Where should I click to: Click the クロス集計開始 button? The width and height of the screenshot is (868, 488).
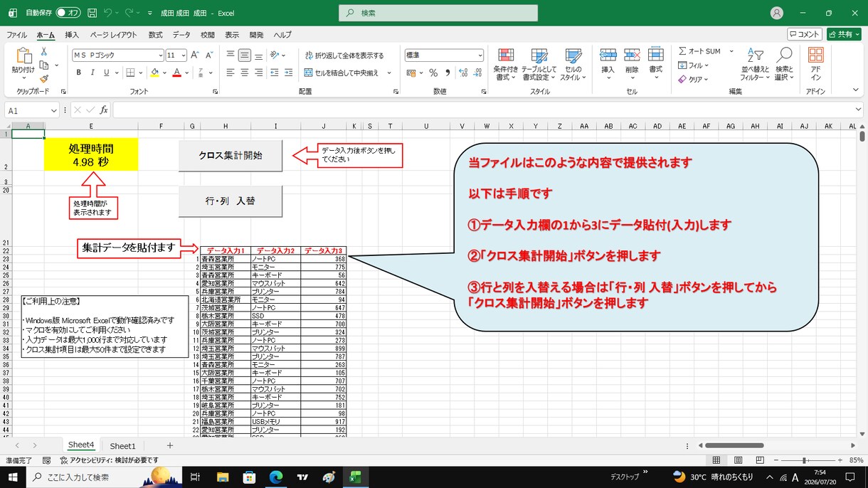[231, 155]
